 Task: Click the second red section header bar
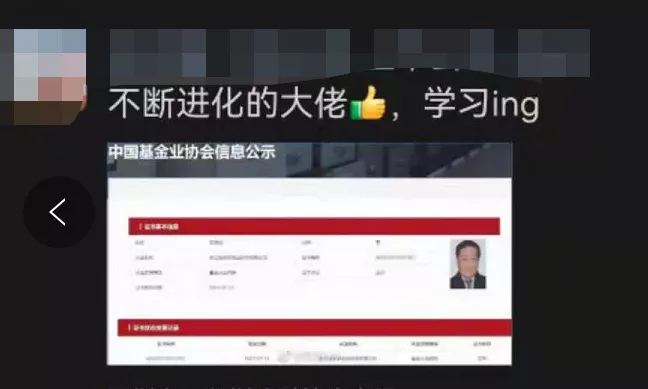[315, 327]
